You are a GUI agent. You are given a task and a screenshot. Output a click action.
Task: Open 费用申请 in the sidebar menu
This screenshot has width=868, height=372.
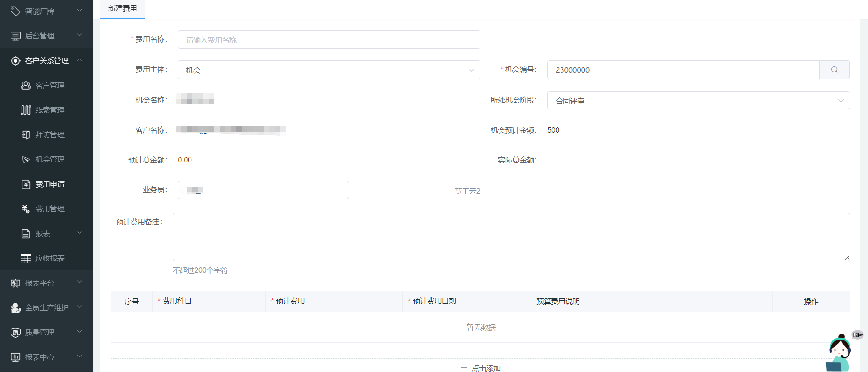point(50,184)
